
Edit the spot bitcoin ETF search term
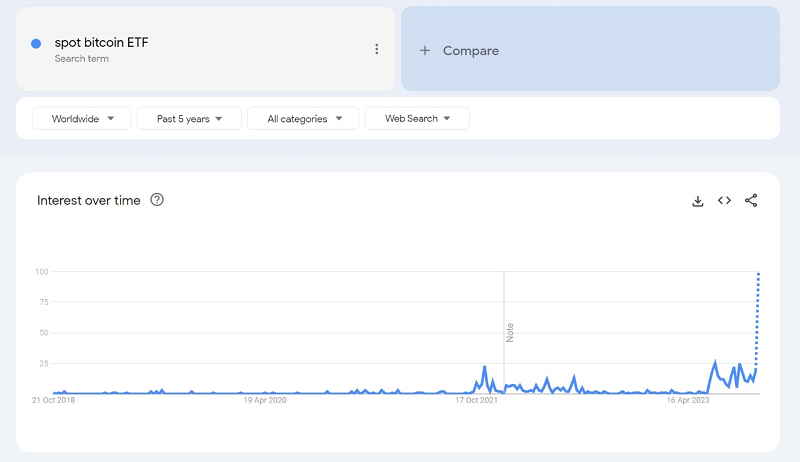point(101,43)
